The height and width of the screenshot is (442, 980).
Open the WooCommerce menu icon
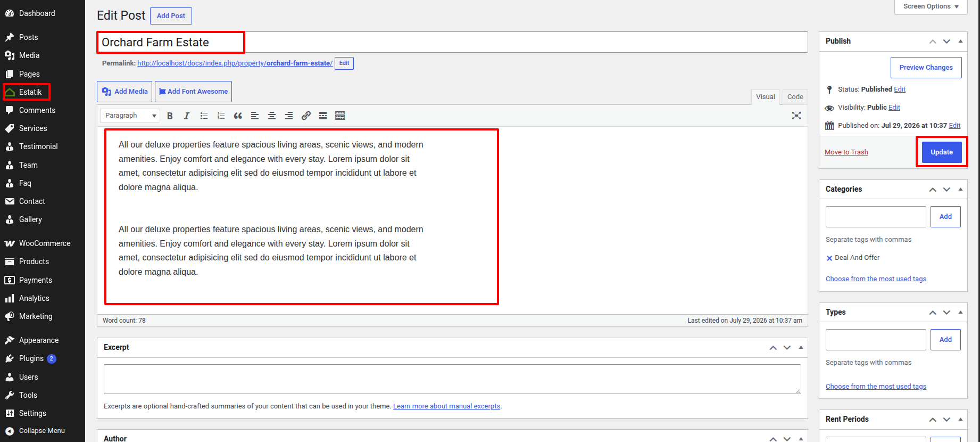tap(10, 243)
